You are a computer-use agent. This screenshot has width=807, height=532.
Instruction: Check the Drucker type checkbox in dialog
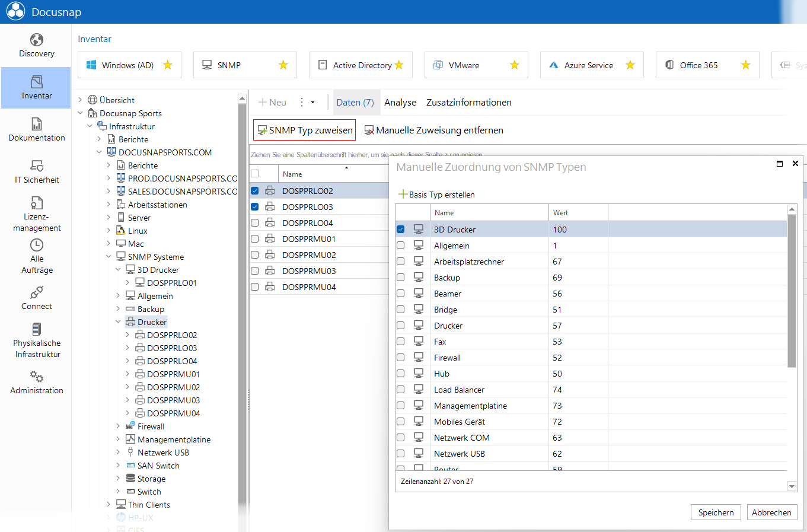coord(401,326)
